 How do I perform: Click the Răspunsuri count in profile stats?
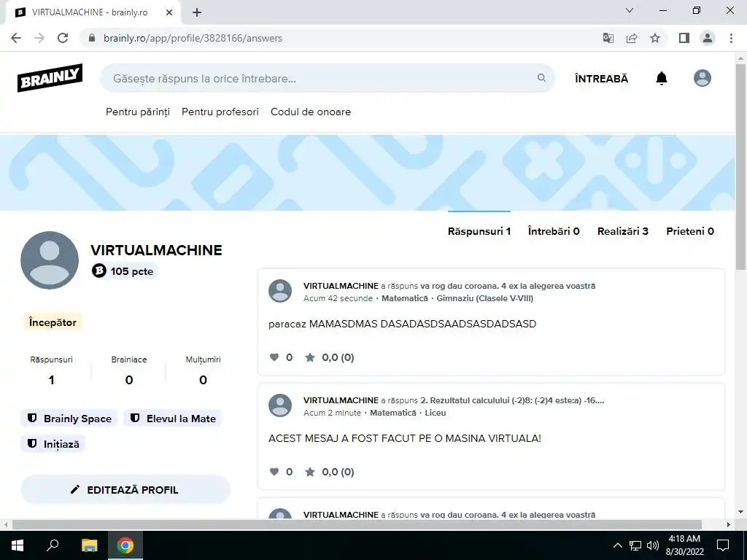[52, 380]
